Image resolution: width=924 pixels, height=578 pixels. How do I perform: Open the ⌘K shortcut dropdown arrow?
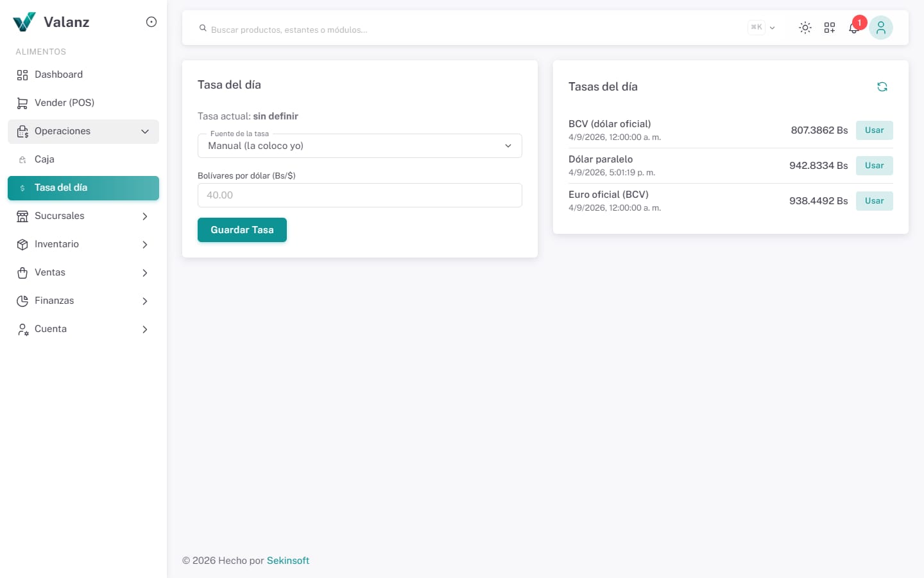(772, 28)
